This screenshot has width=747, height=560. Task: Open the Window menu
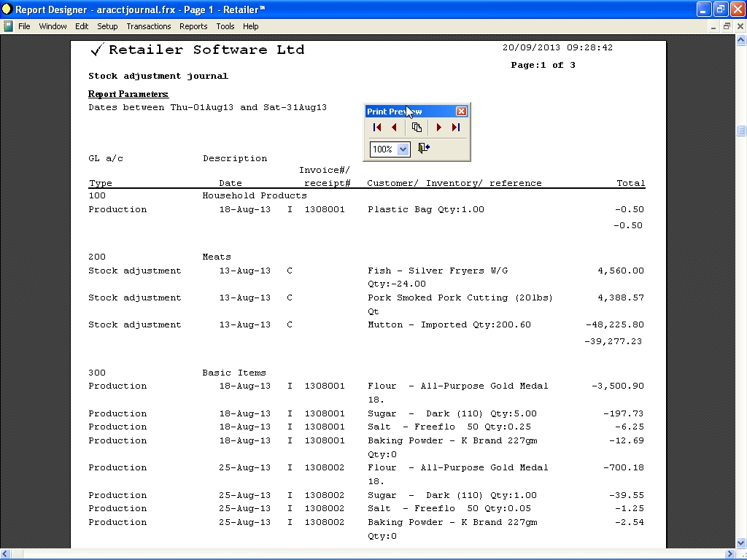click(53, 26)
